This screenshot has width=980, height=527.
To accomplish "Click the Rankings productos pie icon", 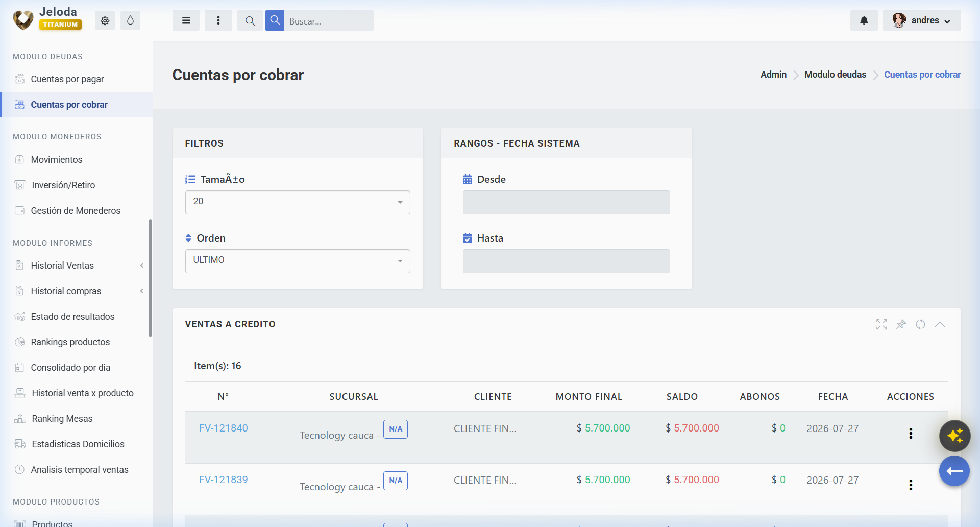I will coord(19,342).
